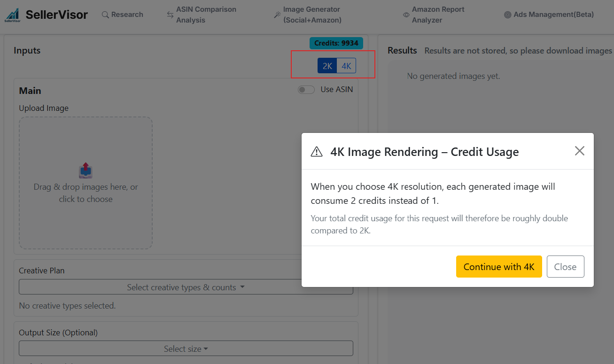This screenshot has height=364, width=614.
Task: Click the ASIN Comparison arrows icon
Action: click(x=170, y=15)
